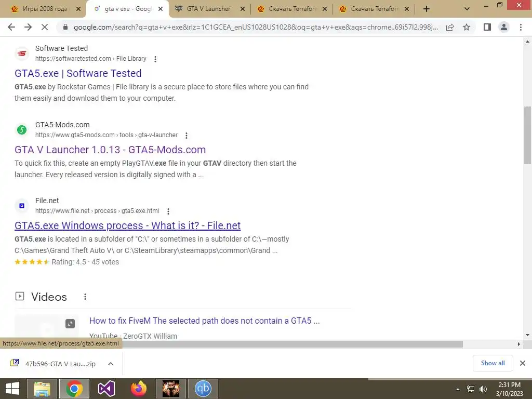Image resolution: width=532 pixels, height=399 pixels.
Task: Click the horizontal scroll right arrow
Action: (519, 344)
